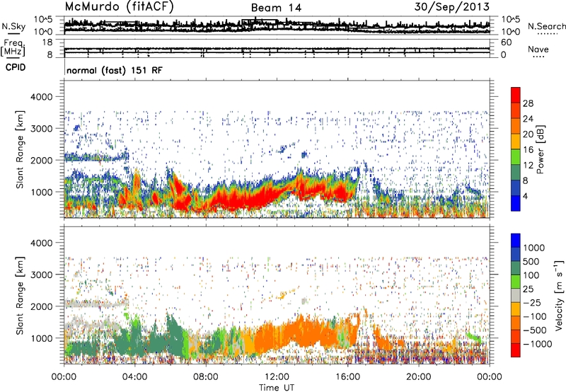566x392 pixels.
Task: Click the 20 label on the power colorbar
Action: (x=528, y=134)
